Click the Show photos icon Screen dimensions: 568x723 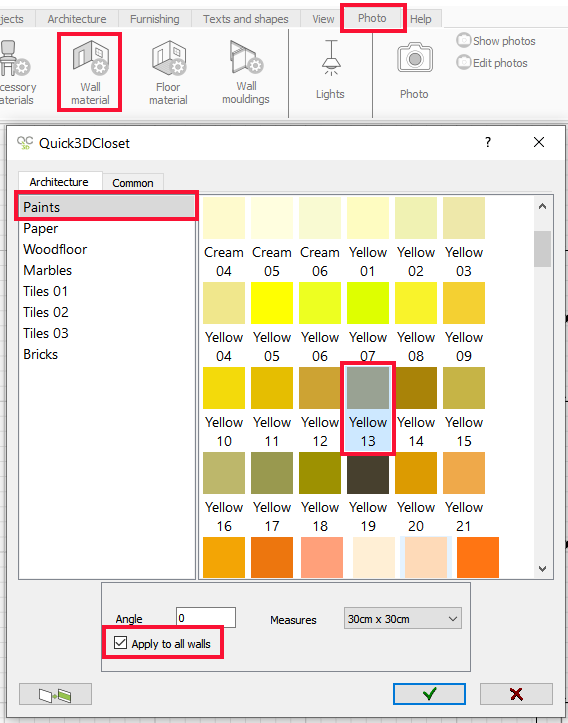point(463,40)
